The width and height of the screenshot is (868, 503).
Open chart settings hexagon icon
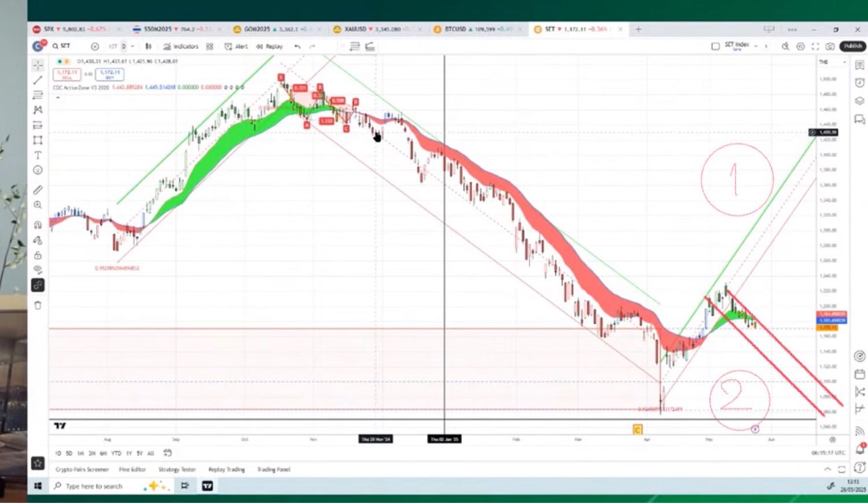[x=800, y=46]
